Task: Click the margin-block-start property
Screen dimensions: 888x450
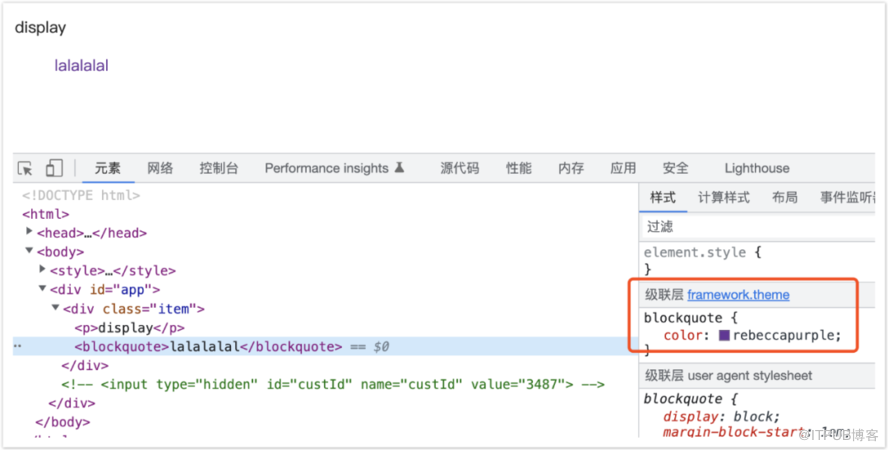Action: pos(733,433)
